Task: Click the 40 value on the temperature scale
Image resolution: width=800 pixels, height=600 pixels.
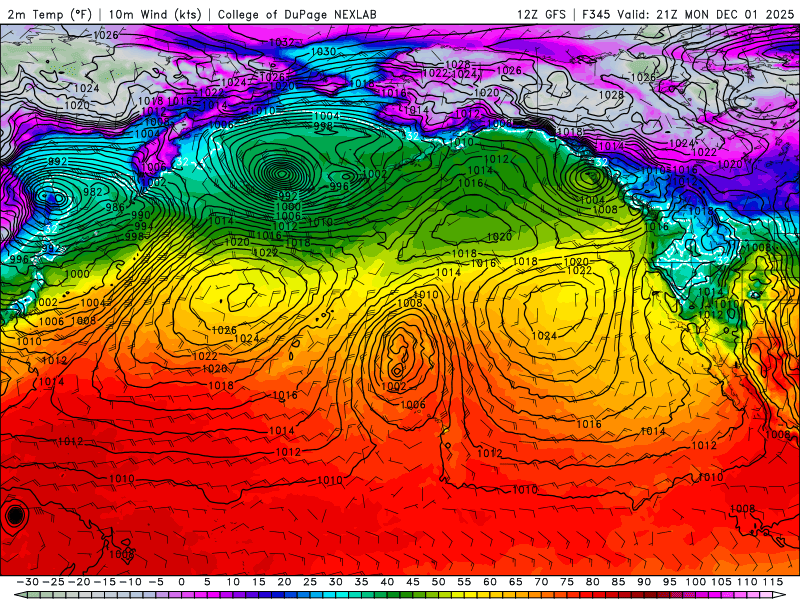Action: tap(387, 582)
